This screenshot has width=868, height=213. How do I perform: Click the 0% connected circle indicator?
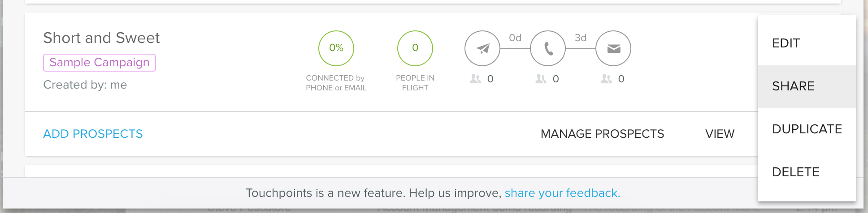pos(336,48)
